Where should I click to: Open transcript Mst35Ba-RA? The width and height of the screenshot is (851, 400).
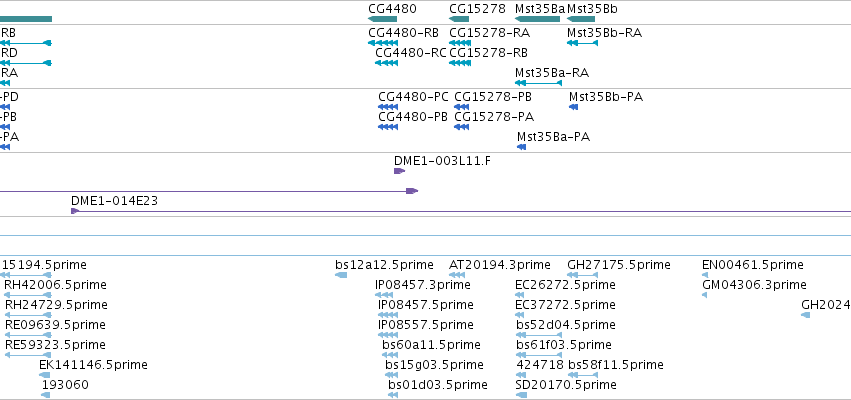[x=552, y=73]
